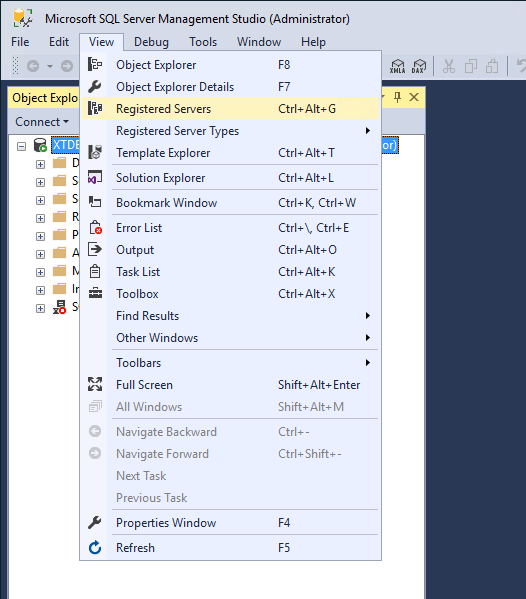Select Full Screen menu entry
The height and width of the screenshot is (599, 526).
pyautogui.click(x=230, y=385)
